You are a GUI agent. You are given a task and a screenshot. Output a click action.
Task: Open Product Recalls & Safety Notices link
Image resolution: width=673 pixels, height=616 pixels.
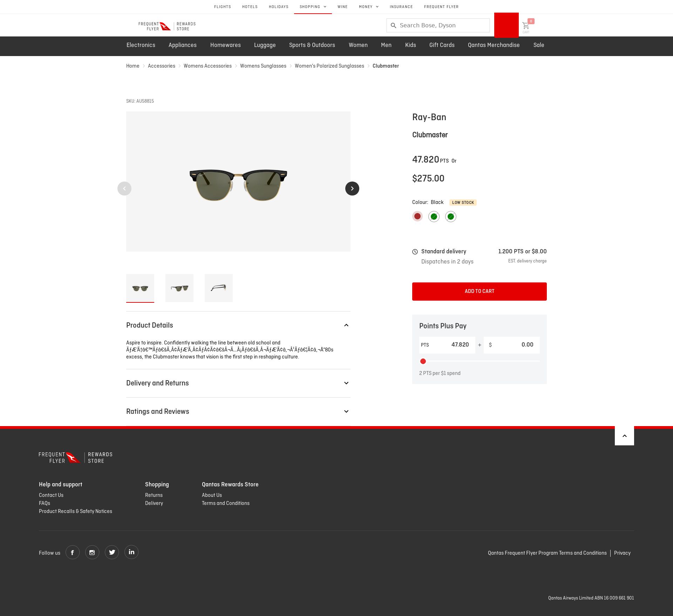click(75, 511)
